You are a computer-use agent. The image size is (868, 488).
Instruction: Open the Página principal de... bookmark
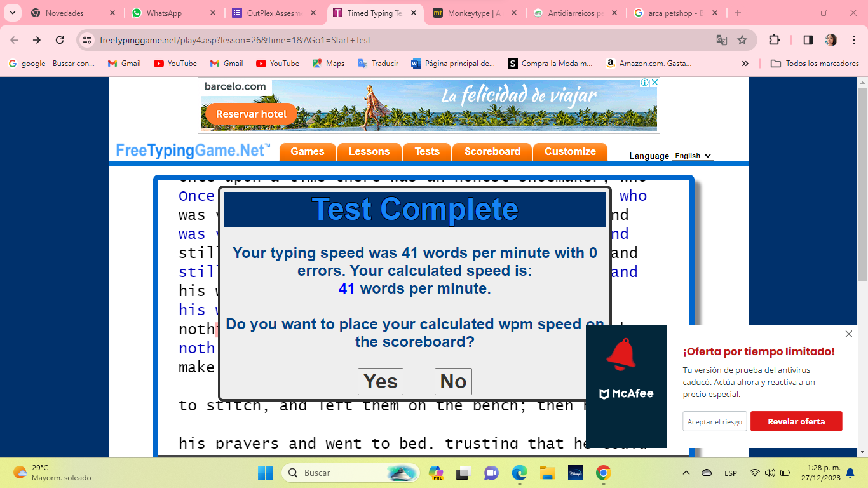454,64
